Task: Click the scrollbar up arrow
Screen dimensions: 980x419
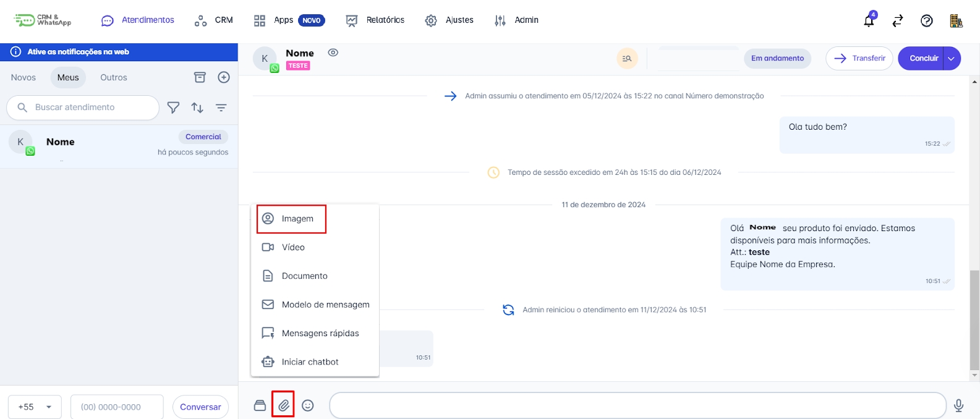Action: (x=975, y=81)
